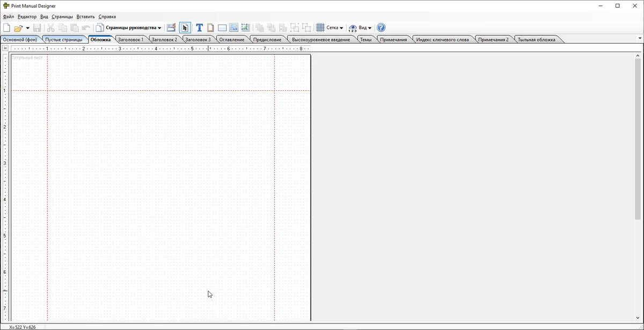Click the insert page object icon

click(210, 27)
